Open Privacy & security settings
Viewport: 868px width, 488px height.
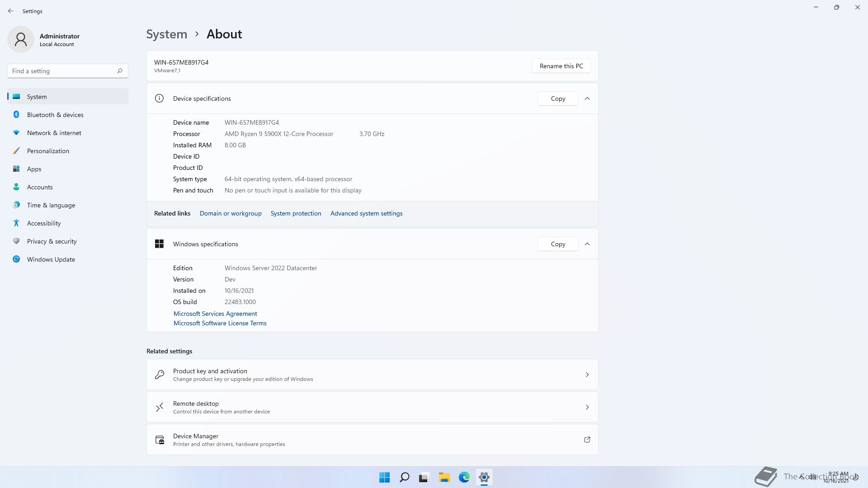pyautogui.click(x=68, y=241)
